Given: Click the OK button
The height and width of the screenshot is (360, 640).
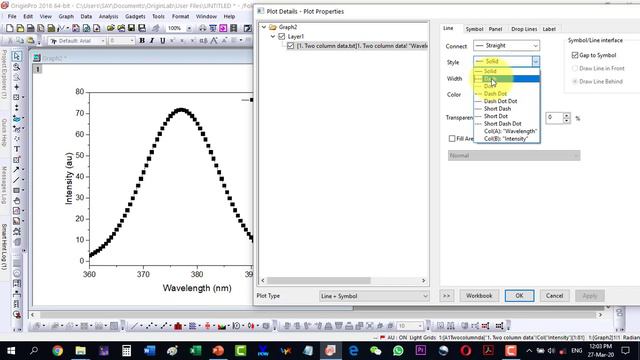Looking at the screenshot, I should (519, 296).
